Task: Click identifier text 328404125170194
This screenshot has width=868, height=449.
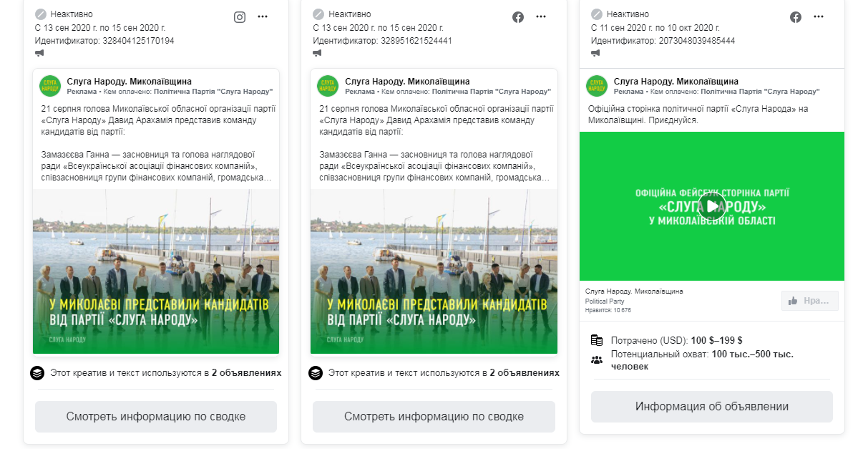Action: tap(138, 41)
